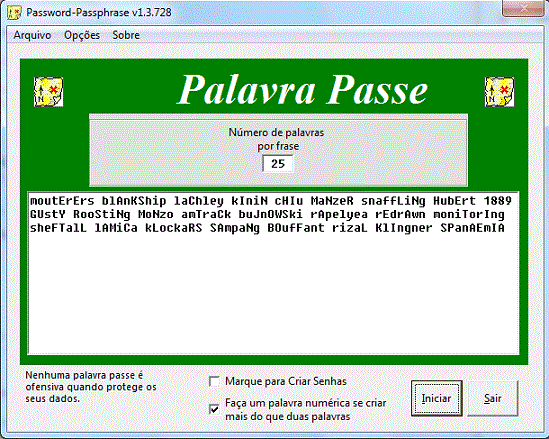Open the Sobre menu
This screenshot has height=439, width=549.
[x=126, y=35]
